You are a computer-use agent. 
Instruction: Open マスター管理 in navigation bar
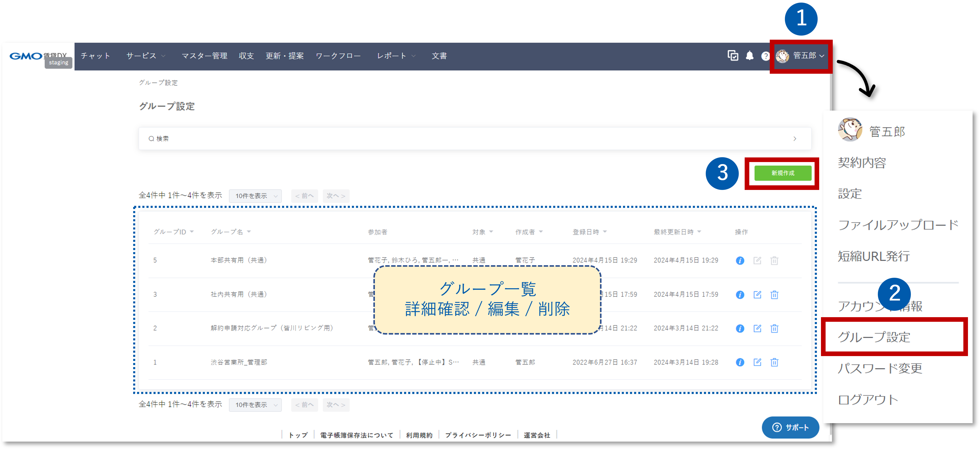pos(204,56)
